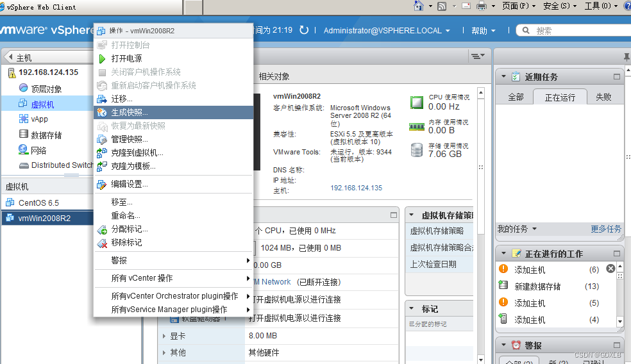Switch to the 正在运行 tasks tab
Viewport: 631px width, 364px height.
[x=560, y=97]
